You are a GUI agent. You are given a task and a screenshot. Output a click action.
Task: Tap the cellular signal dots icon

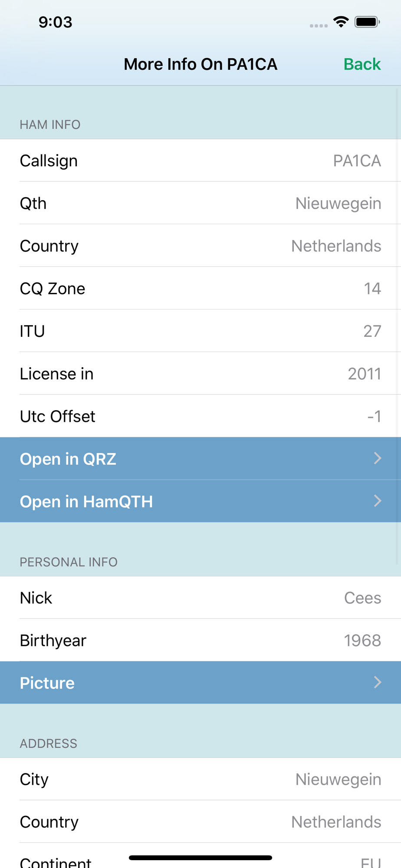(319, 26)
